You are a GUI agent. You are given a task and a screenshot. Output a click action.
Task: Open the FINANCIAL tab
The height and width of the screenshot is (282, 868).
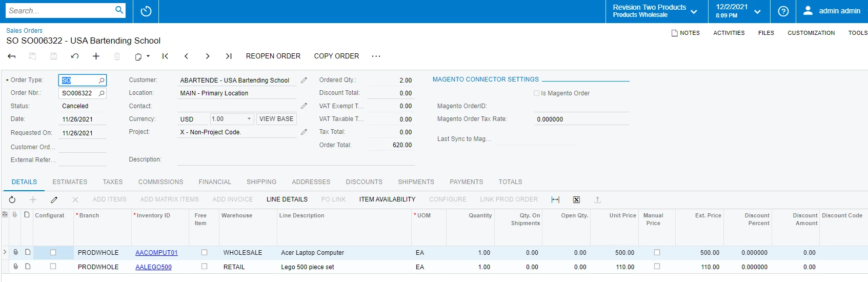(215, 182)
